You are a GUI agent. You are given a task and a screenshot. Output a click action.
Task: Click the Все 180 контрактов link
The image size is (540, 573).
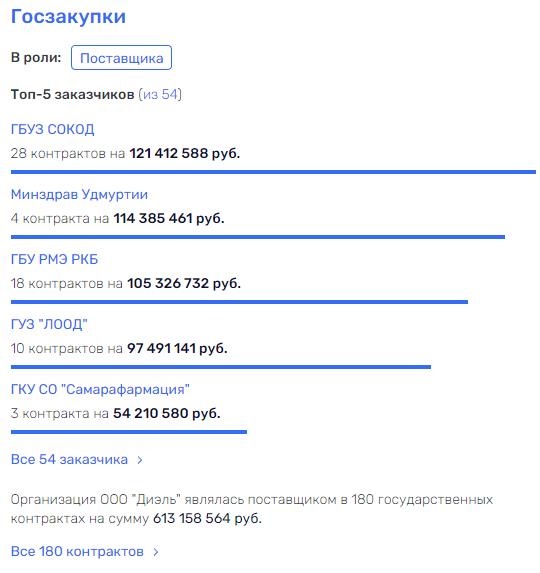[77, 551]
